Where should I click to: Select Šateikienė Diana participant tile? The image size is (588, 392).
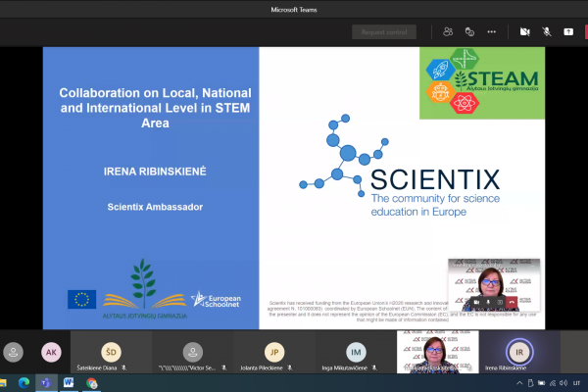(111, 352)
